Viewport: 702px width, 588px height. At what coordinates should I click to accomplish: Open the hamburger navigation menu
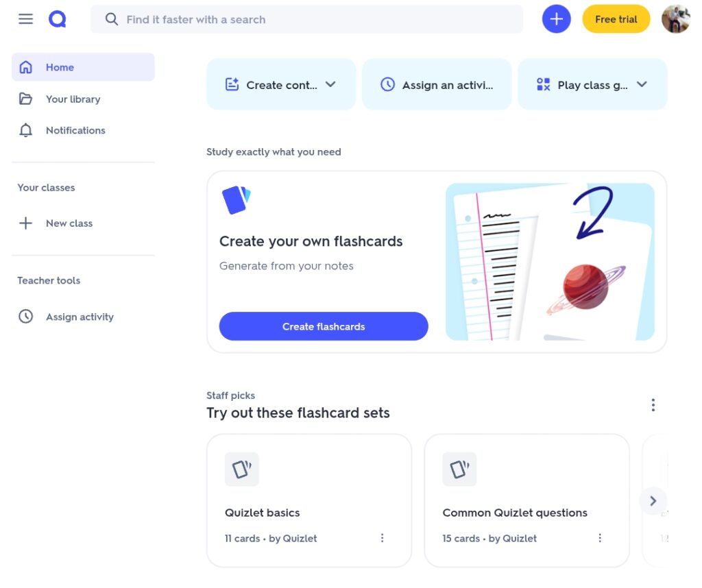(x=25, y=19)
